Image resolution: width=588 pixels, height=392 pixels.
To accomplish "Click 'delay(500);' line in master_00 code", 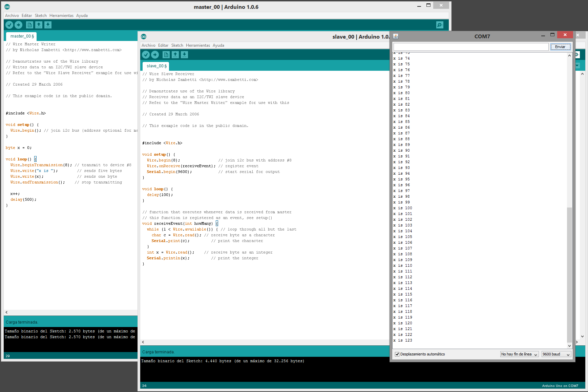I will [x=23, y=199].
